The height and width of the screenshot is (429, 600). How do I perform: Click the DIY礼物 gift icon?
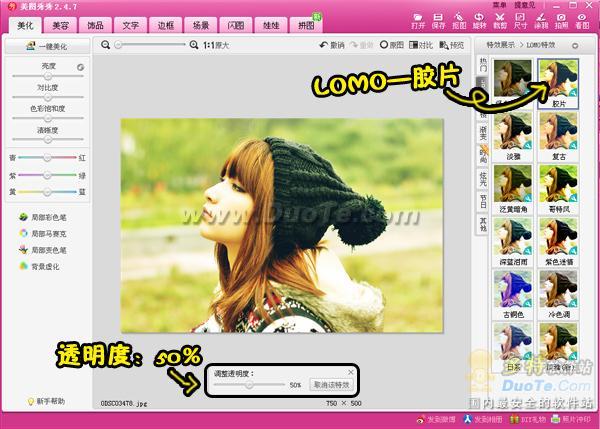click(527, 419)
